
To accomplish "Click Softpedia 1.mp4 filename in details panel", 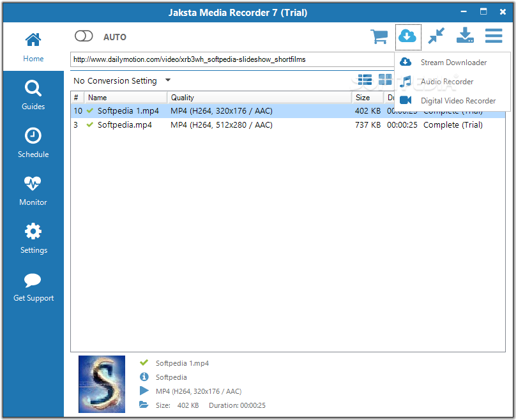I will [182, 363].
